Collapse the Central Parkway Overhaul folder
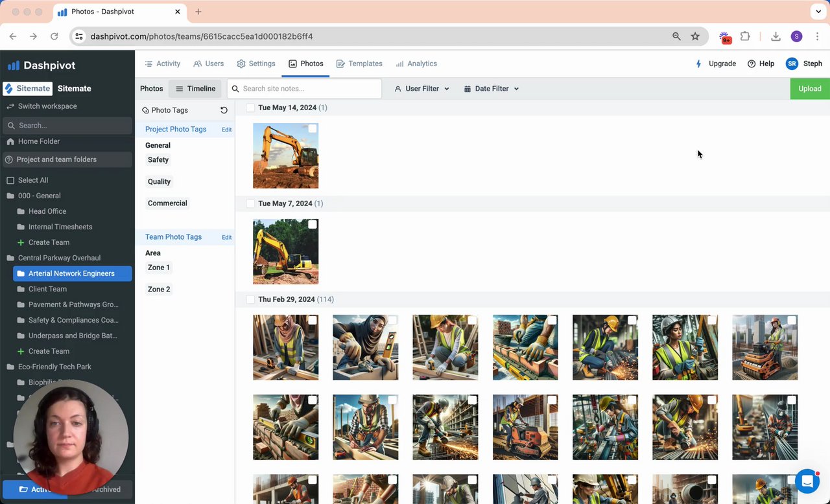This screenshot has width=830, height=504. click(x=10, y=258)
